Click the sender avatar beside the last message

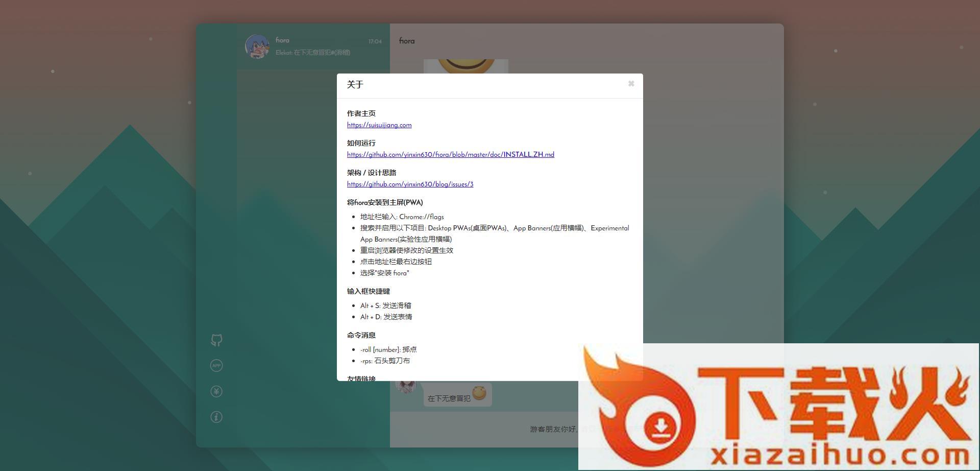pyautogui.click(x=406, y=387)
